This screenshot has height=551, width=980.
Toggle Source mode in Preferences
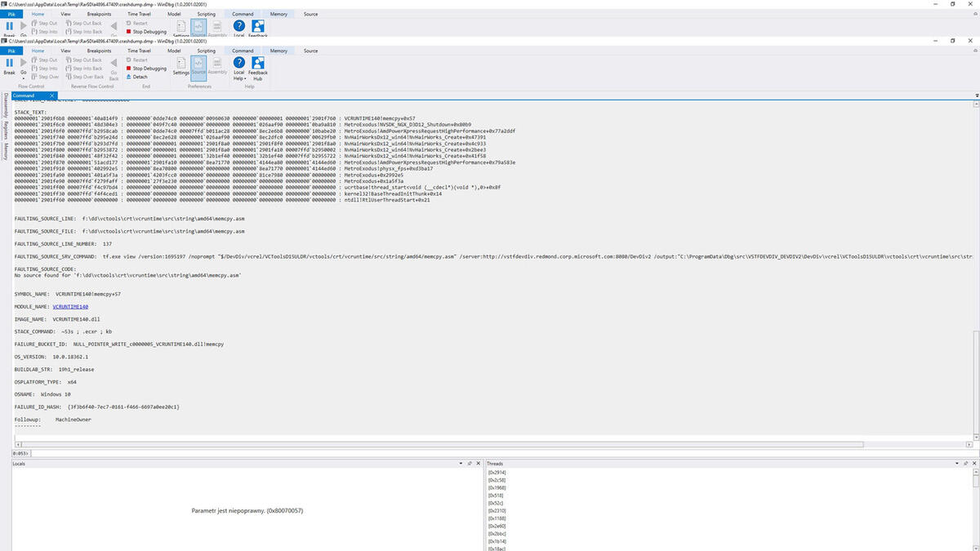coord(198,66)
